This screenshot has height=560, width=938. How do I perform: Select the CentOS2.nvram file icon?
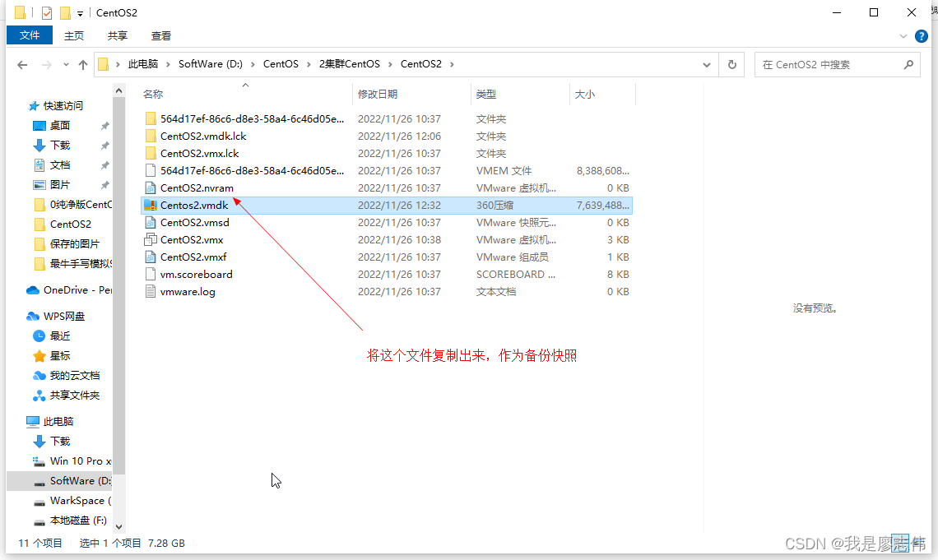(151, 188)
